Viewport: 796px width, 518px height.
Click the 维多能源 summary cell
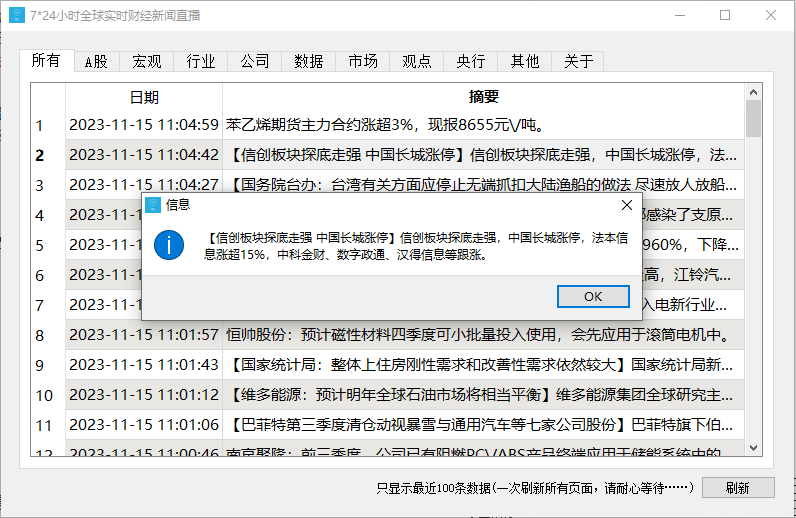(x=483, y=395)
